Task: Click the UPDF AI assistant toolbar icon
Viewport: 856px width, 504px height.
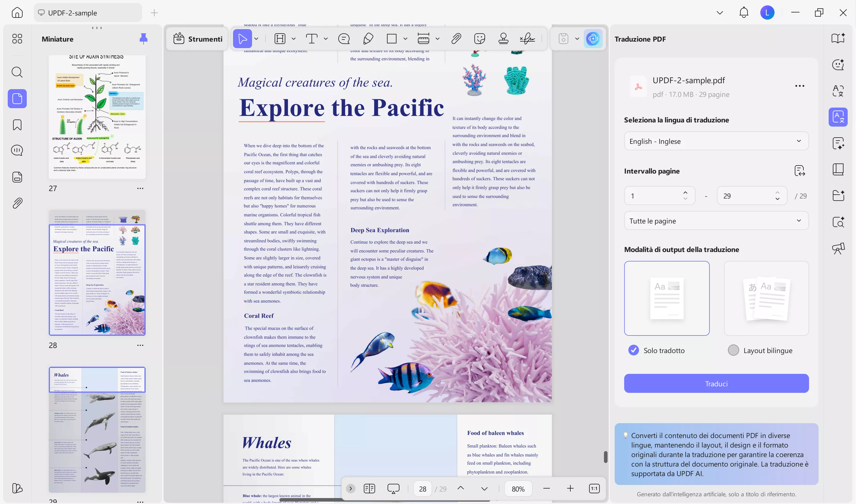Action: click(x=593, y=39)
